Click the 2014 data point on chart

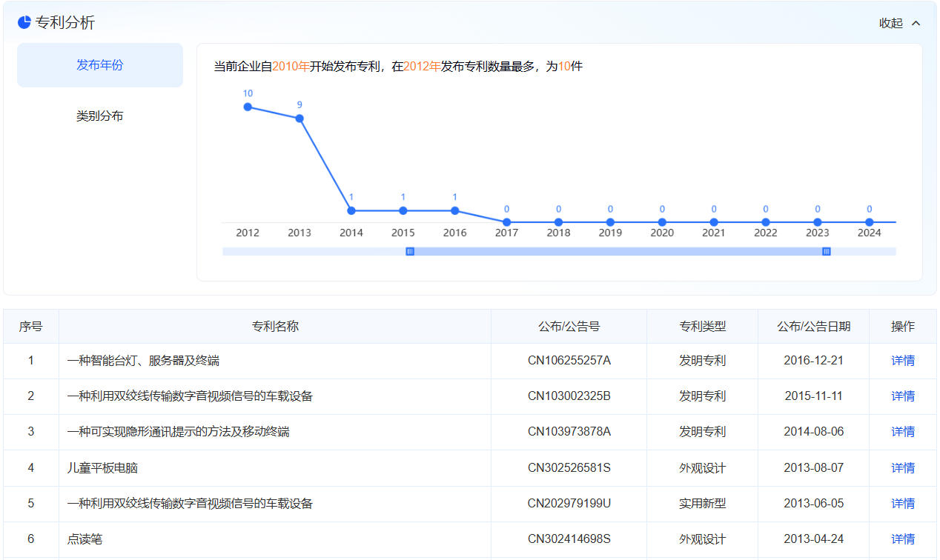coord(351,210)
